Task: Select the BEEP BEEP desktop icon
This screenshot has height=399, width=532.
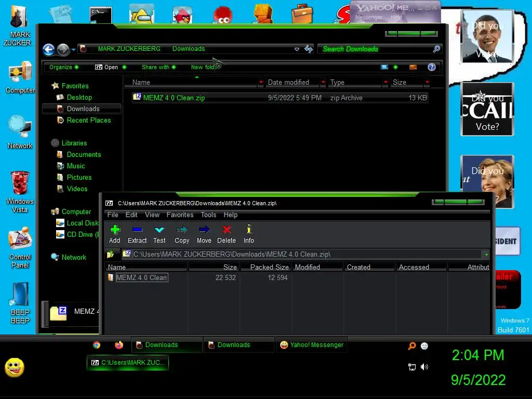Action: (x=20, y=303)
